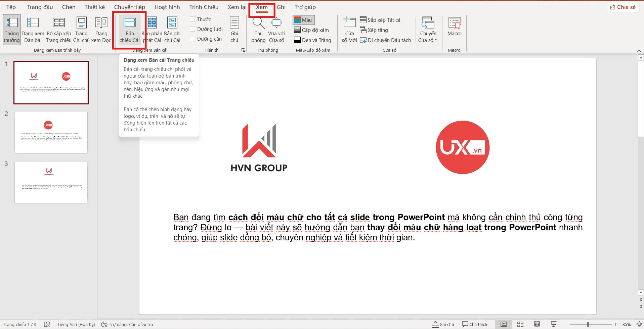Open the Trình Chiếu menu tab
The height and width of the screenshot is (329, 644).
(204, 7)
